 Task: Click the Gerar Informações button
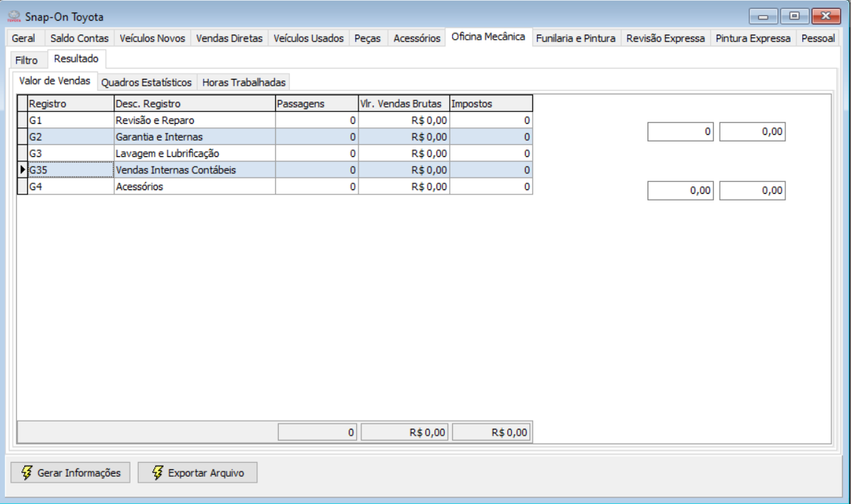tap(71, 472)
